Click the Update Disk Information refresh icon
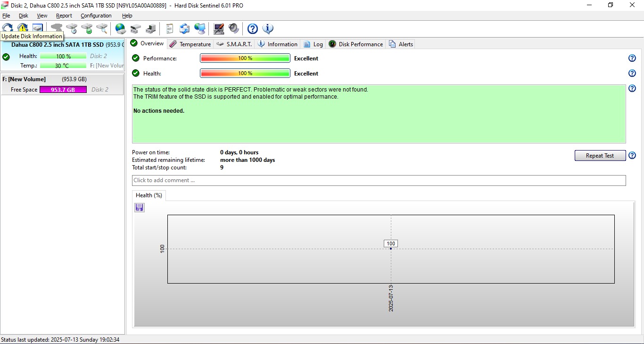 (8, 28)
